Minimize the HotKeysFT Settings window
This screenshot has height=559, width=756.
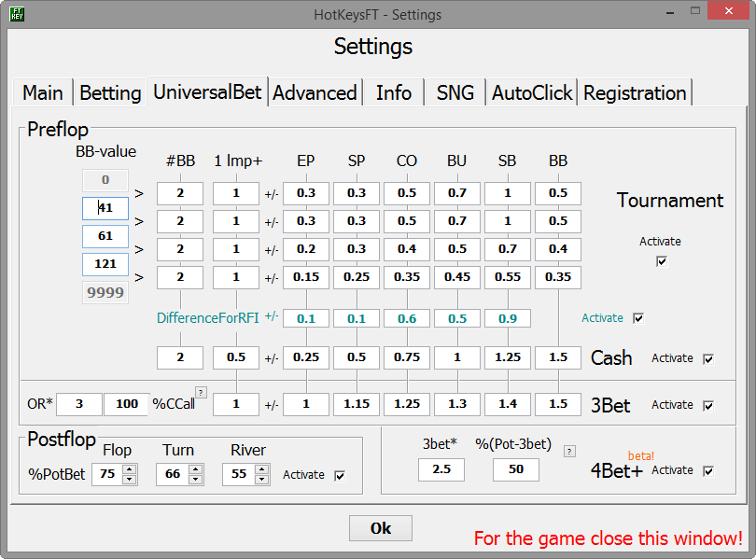(x=670, y=11)
